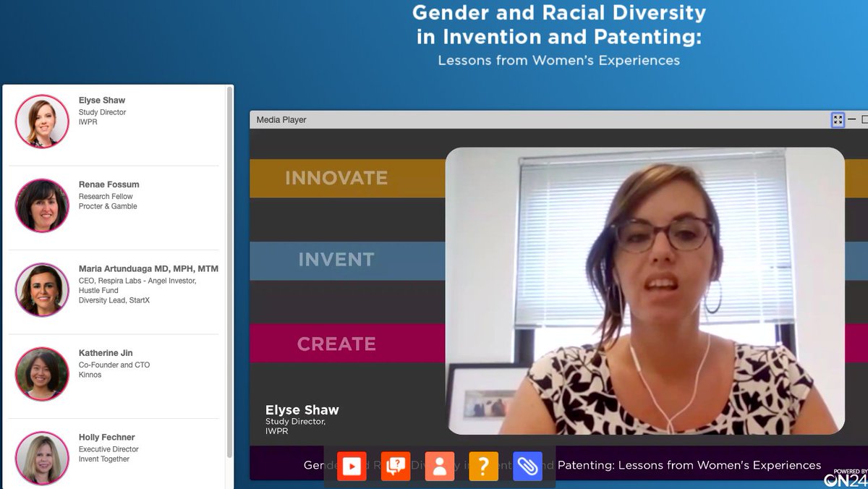Viewport: 868px width, 489px height.
Task: Click the 'Diversity Lead, StartX' text
Action: [x=114, y=300]
